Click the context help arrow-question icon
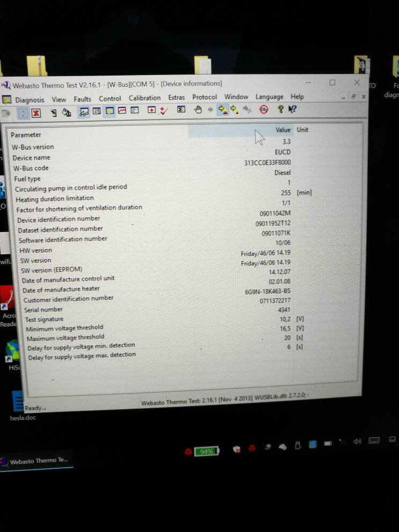The image size is (399, 532). tap(292, 109)
